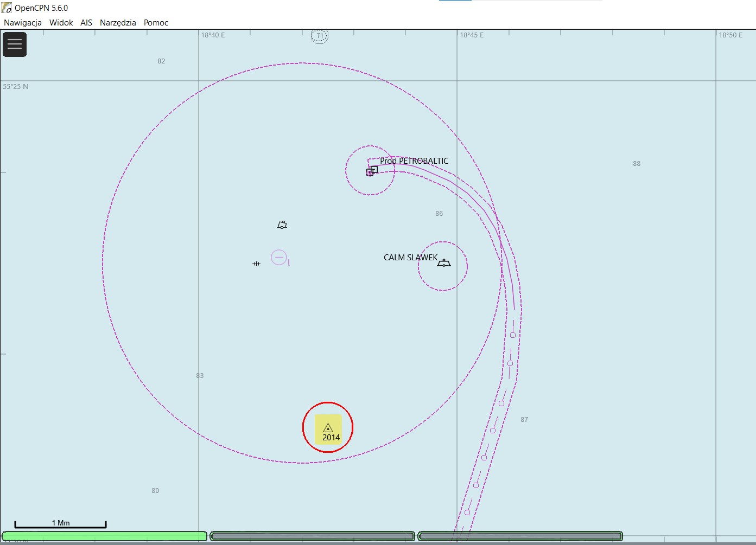
Task: Click the buoy symbol left of 86
Action: tap(282, 225)
